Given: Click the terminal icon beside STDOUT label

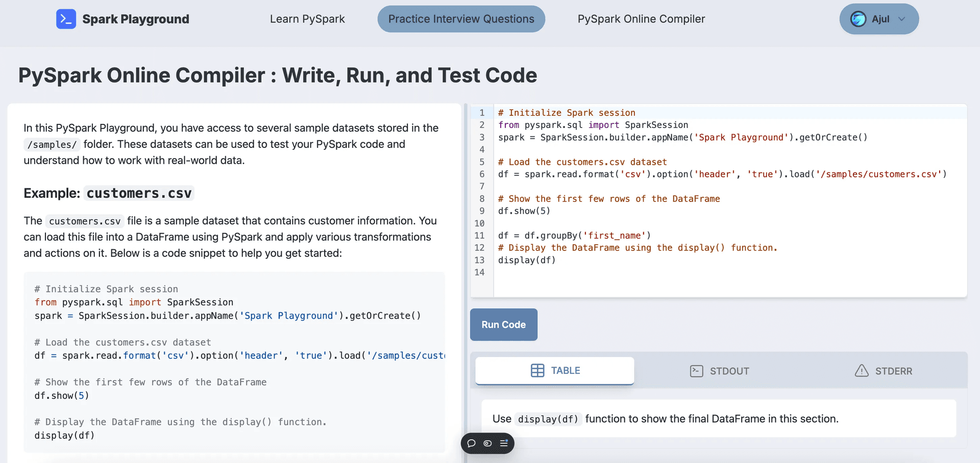Looking at the screenshot, I should click(696, 371).
